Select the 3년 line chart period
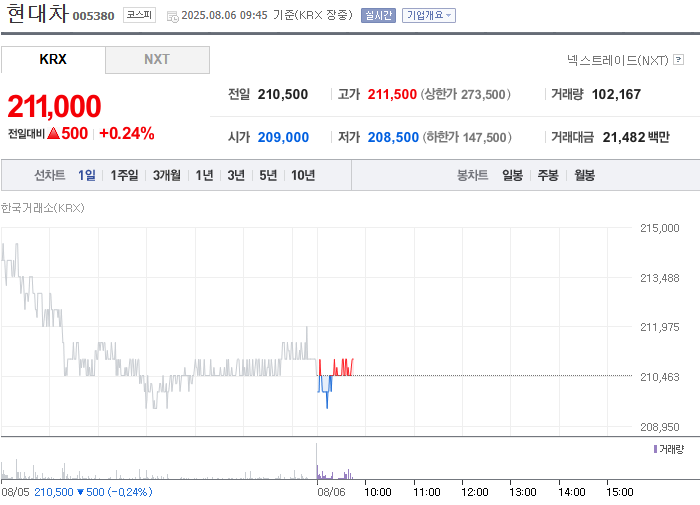Screen dimensions: 700x505 click(x=236, y=175)
